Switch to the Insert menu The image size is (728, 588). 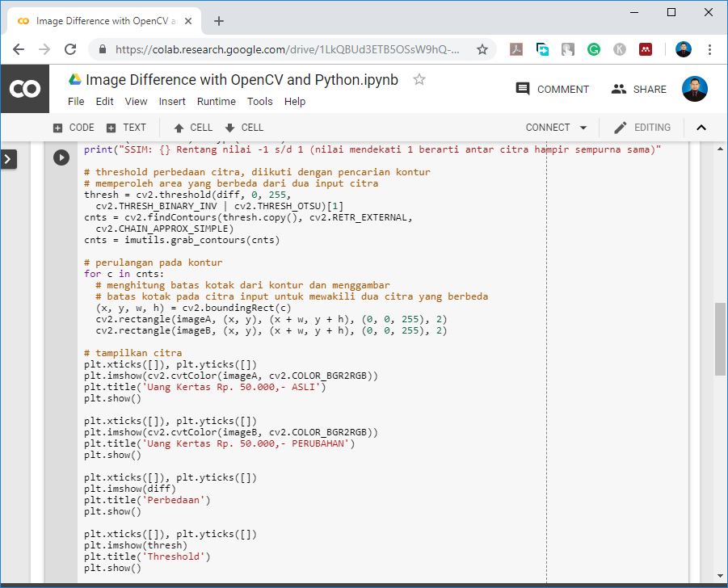[x=171, y=101]
